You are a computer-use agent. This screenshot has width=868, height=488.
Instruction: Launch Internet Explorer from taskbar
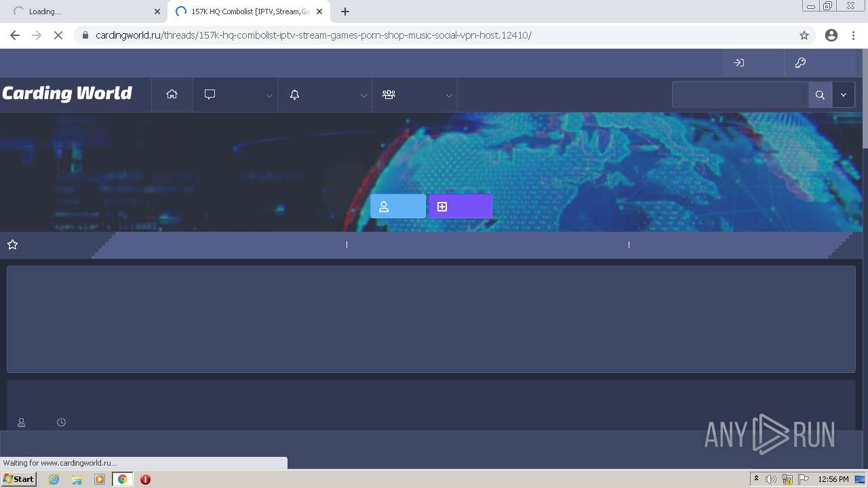[x=54, y=479]
